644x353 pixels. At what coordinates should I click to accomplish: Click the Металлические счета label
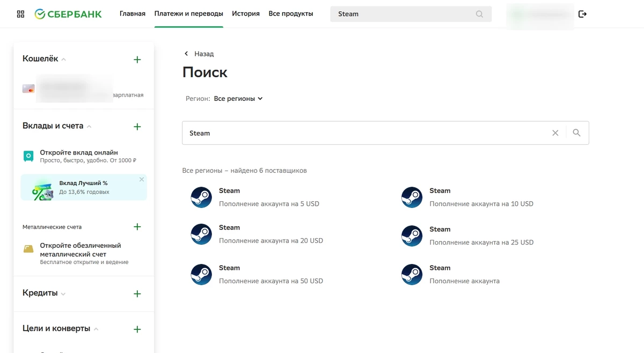(52, 227)
